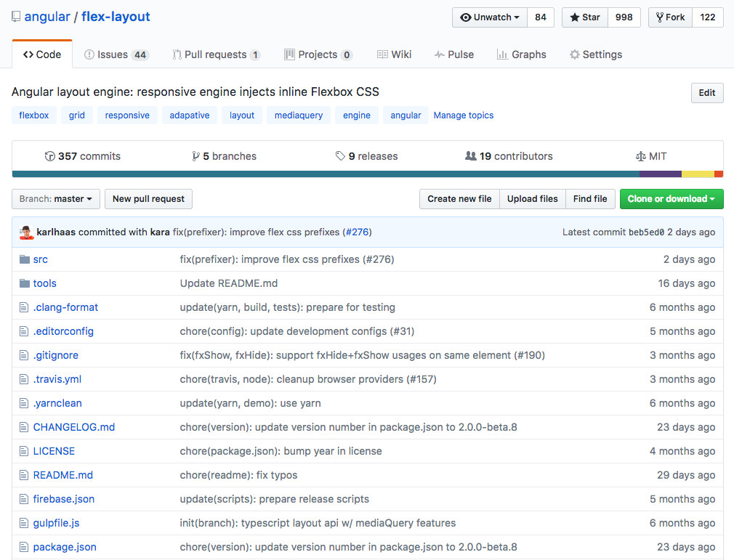
Task: Click the mediaquery topic tag
Action: (299, 115)
